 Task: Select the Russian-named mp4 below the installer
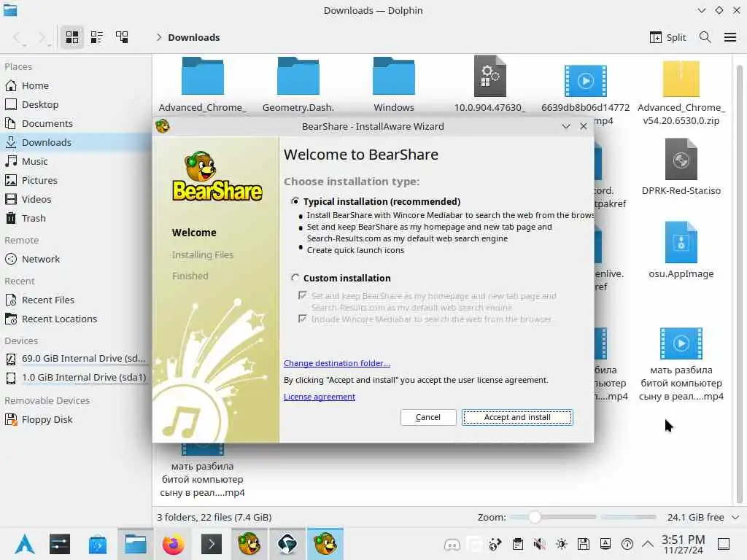(203, 472)
